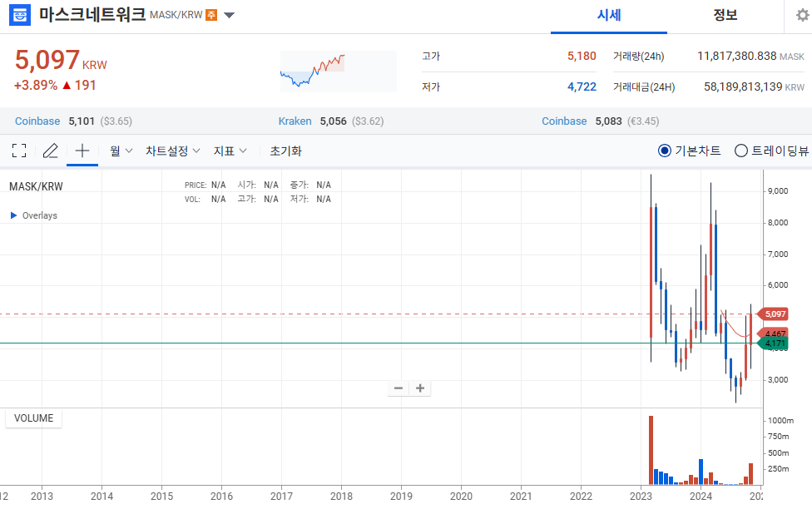The width and height of the screenshot is (812, 509).
Task: Click the Mask Network coin logo icon
Action: click(20, 14)
